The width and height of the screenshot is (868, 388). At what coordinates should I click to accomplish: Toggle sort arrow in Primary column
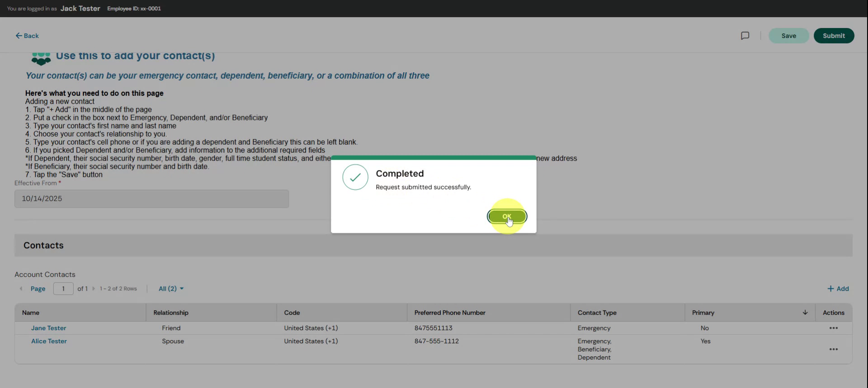(x=805, y=312)
